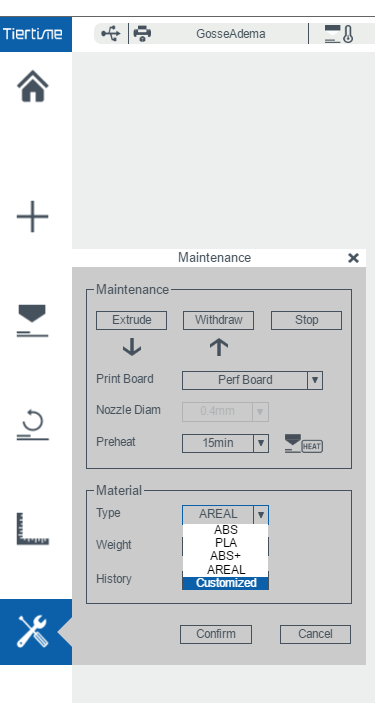Open the Calibrate ruler sidebar icon
Image resolution: width=375 pixels, height=725 pixels.
click(33, 528)
